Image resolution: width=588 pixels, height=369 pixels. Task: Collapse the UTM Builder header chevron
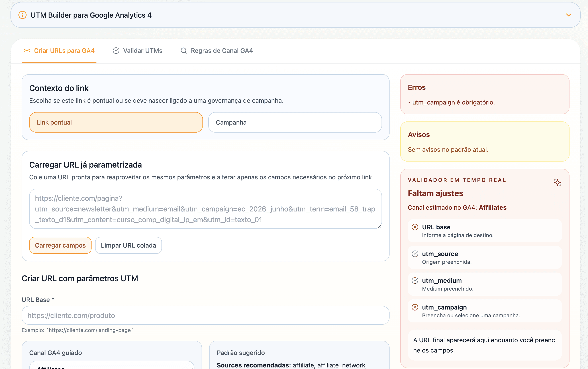[x=568, y=15]
